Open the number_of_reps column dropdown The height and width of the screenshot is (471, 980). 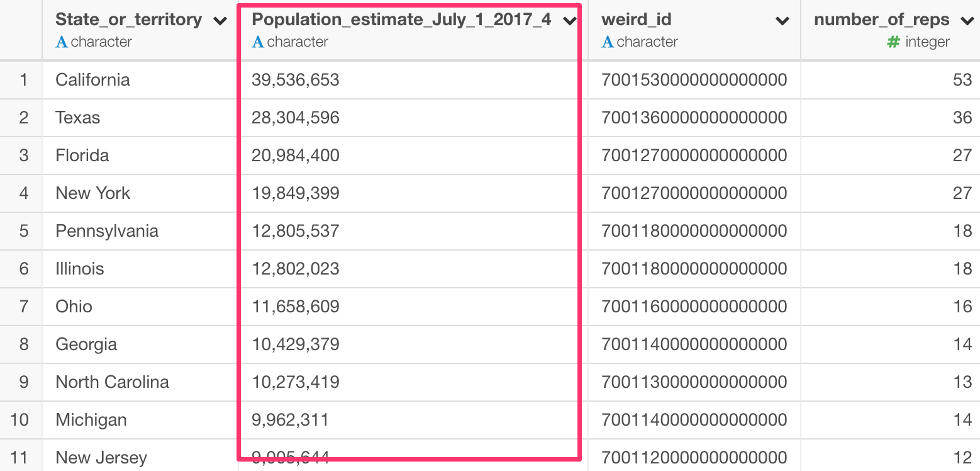(967, 20)
